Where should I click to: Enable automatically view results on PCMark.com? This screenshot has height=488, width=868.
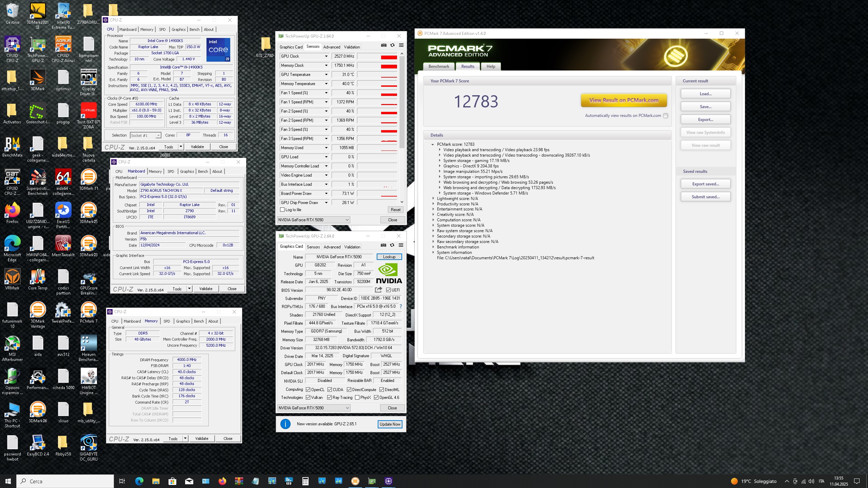click(666, 116)
